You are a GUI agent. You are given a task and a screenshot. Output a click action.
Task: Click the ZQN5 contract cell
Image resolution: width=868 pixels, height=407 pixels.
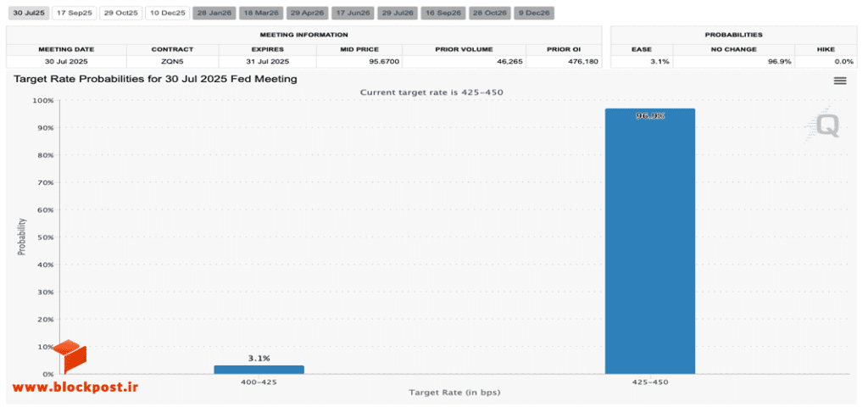coord(172,61)
